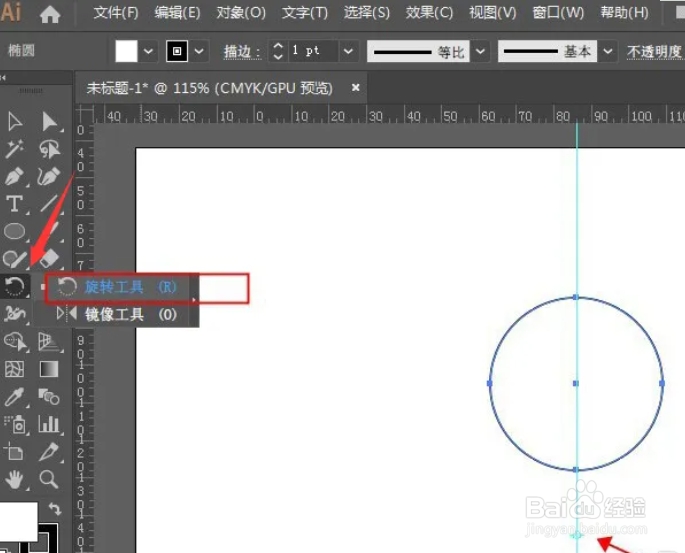Select the Column Graph tool

[x=49, y=424]
